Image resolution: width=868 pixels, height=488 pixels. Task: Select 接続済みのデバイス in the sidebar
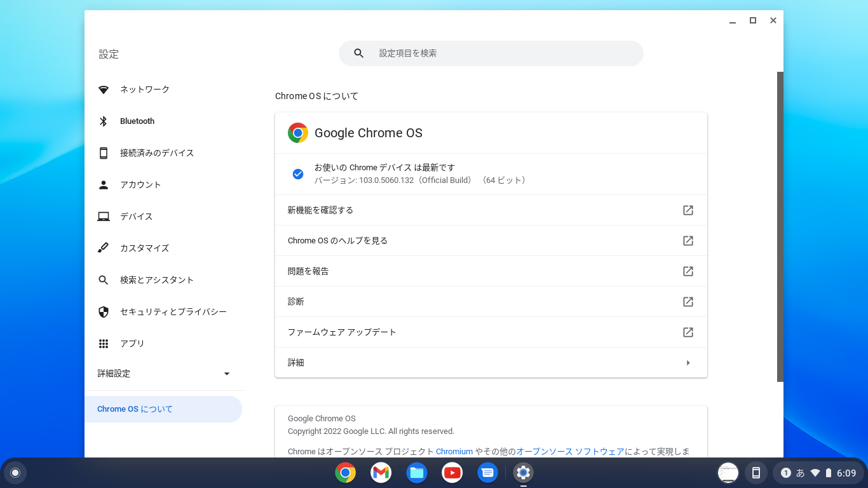pyautogui.click(x=163, y=153)
